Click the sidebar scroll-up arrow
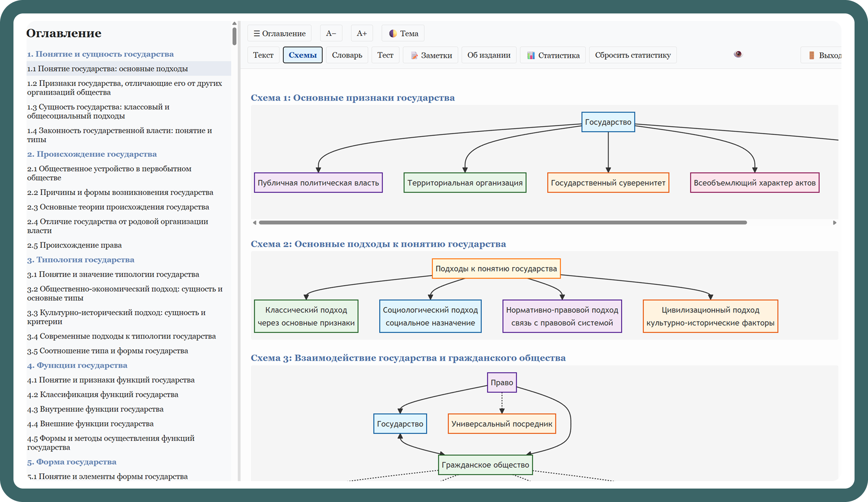This screenshot has height=502, width=868. (234, 24)
